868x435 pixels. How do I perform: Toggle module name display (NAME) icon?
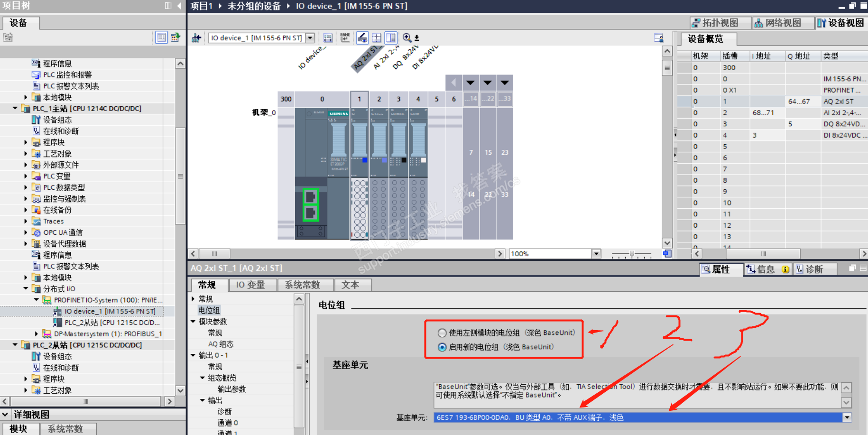tap(345, 38)
